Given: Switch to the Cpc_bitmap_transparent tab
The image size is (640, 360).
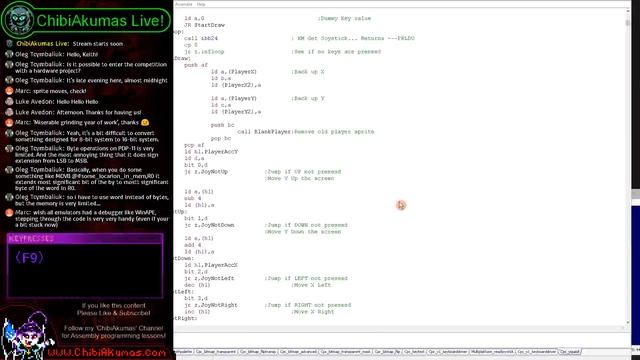Looking at the screenshot, I should [x=216, y=351].
